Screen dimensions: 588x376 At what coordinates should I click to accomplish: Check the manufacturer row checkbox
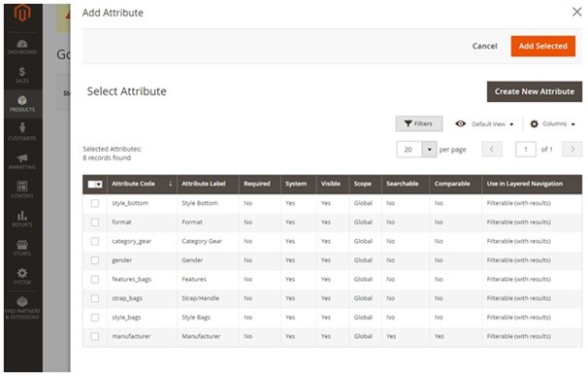pos(95,336)
